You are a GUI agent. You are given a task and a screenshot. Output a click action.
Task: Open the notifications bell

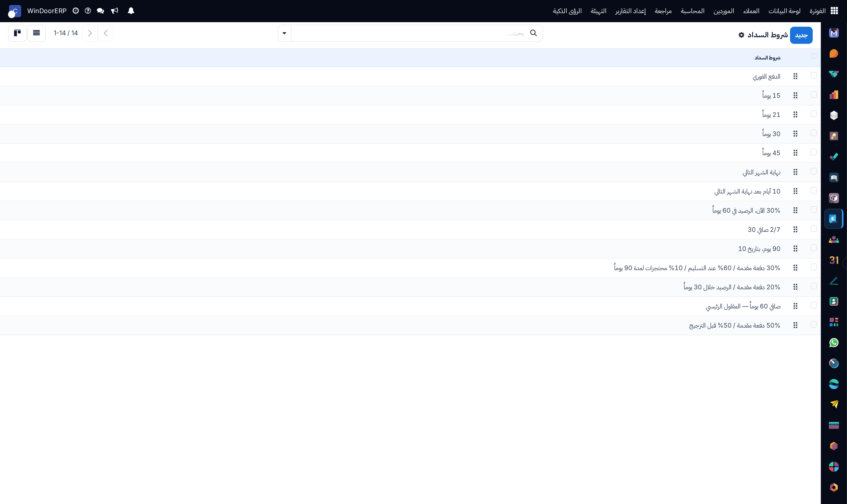131,11
